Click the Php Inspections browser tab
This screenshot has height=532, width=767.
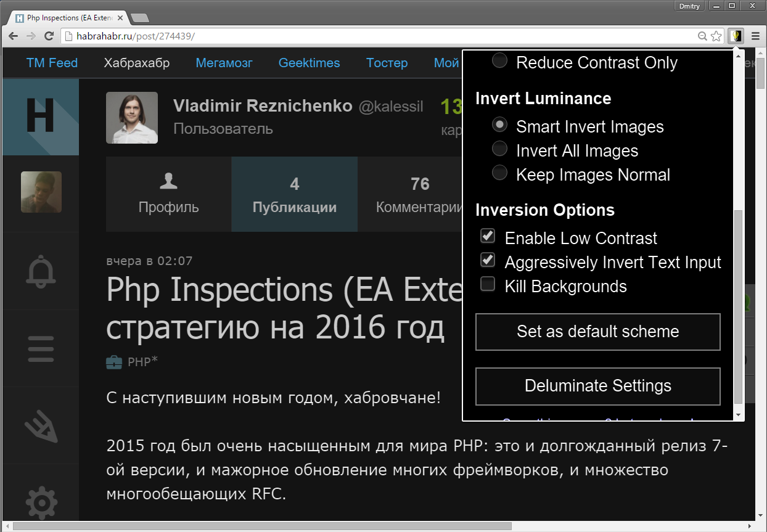tap(68, 17)
